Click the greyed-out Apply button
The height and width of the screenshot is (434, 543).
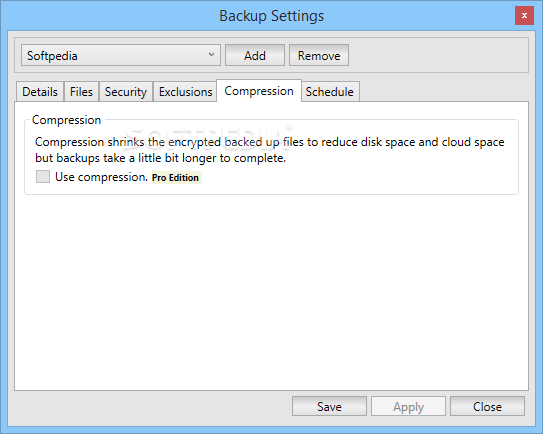tap(408, 406)
